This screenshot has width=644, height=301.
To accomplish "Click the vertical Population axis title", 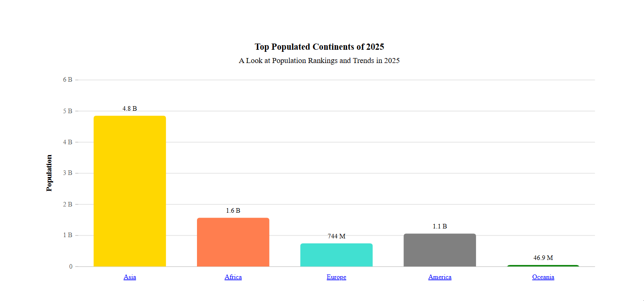I will (49, 173).
